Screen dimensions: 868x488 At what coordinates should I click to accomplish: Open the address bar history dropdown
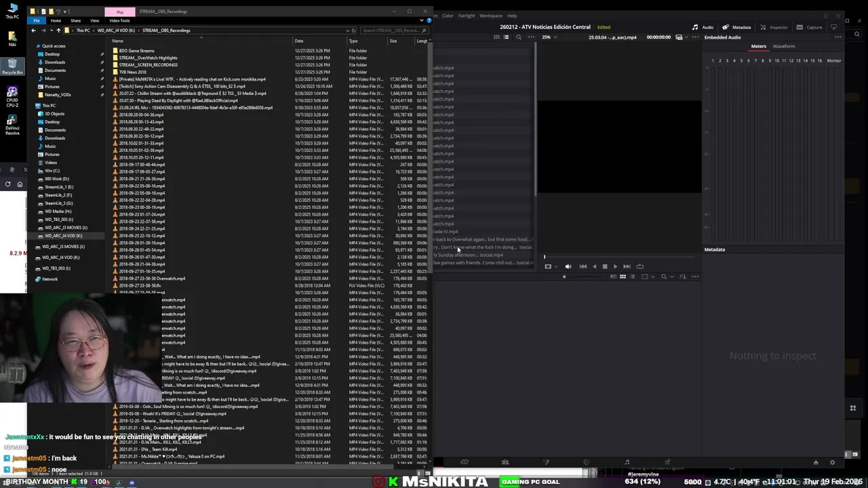tap(348, 30)
